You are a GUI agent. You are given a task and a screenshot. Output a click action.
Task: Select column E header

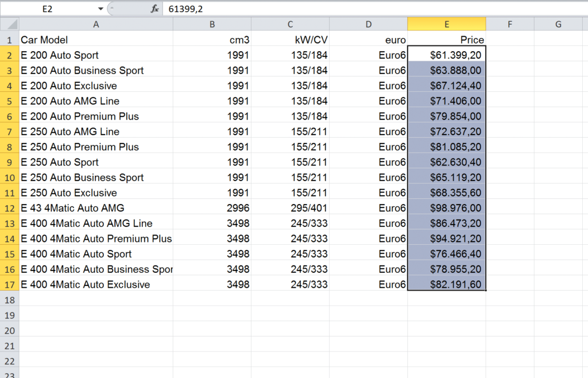click(447, 24)
